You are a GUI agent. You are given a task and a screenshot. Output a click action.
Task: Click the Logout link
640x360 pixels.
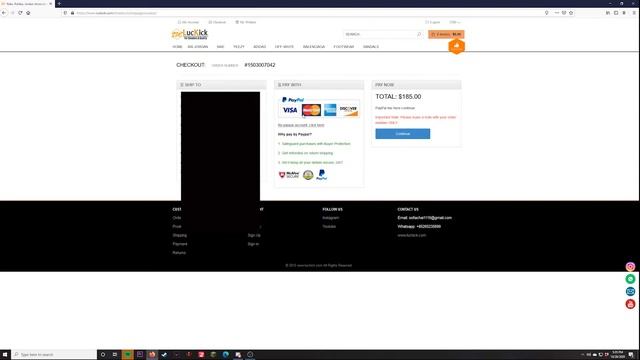433,22
